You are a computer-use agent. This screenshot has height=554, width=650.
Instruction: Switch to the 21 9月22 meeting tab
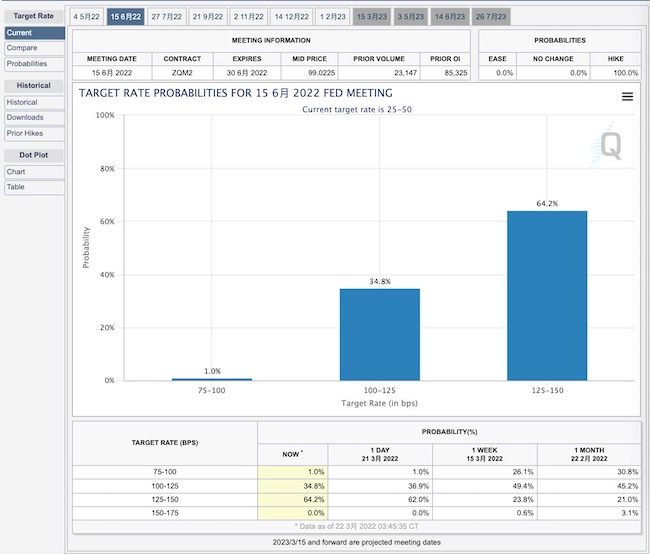pos(208,16)
